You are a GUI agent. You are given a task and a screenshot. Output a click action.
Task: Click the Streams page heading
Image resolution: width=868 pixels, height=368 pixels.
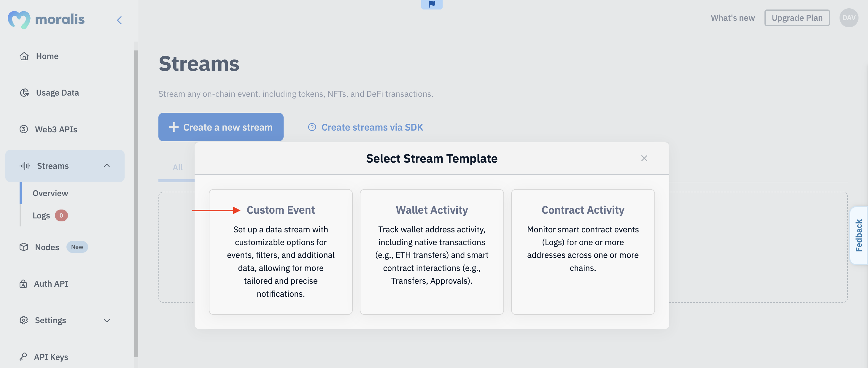point(199,63)
